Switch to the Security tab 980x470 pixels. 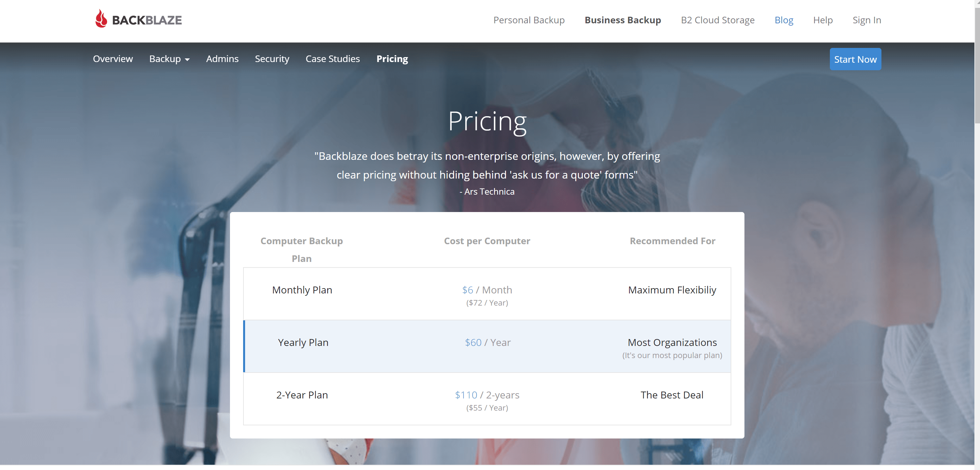tap(272, 59)
